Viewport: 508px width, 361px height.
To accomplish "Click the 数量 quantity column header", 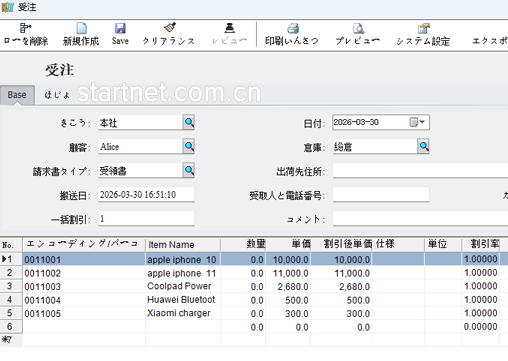I will coord(243,245).
